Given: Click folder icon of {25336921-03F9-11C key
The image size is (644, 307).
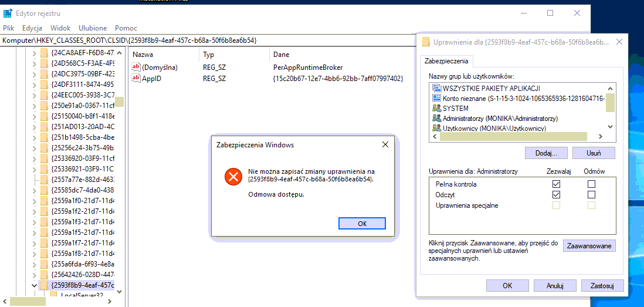Looking at the screenshot, I should pos(45,168).
